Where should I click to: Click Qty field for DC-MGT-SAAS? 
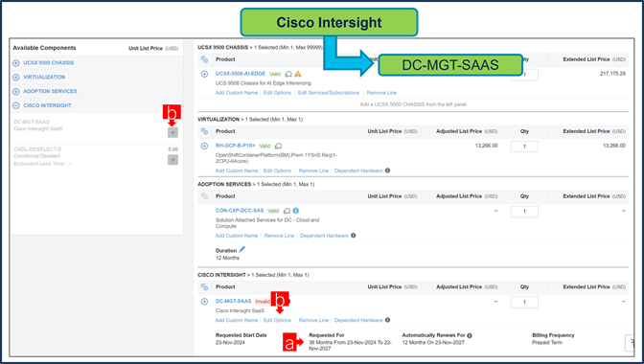coord(524,303)
